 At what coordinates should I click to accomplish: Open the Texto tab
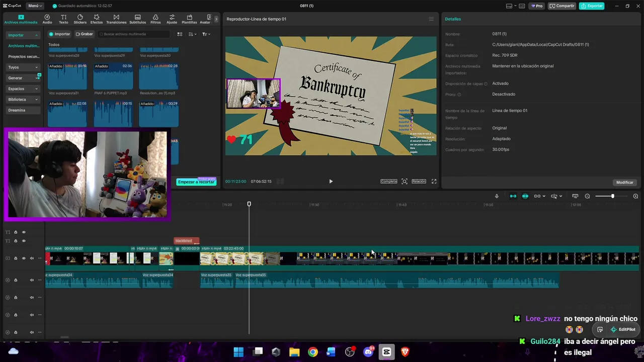[x=63, y=19]
